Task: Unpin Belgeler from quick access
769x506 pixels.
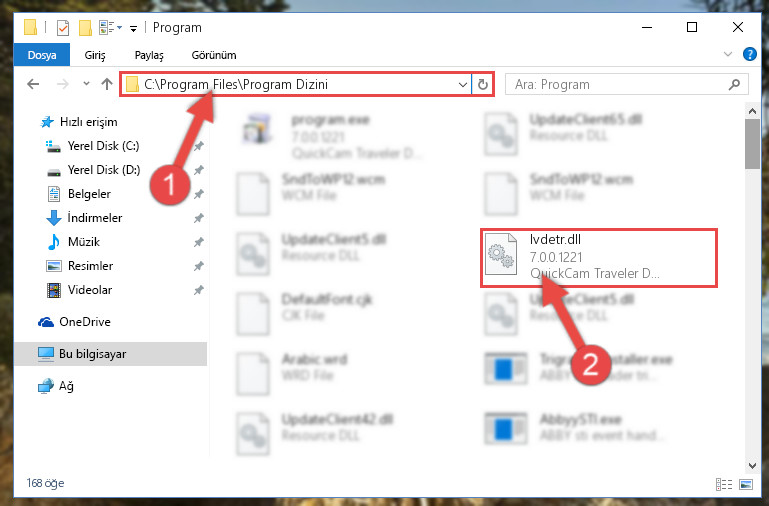Action: [198, 194]
